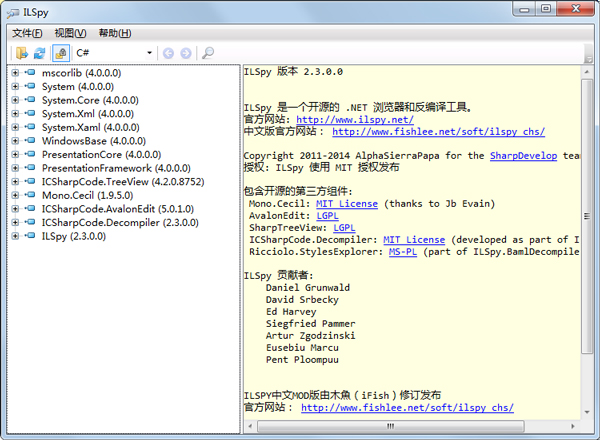Image resolution: width=600 pixels, height=440 pixels.
Task: Select the mscorlib (4.0.0.0) tree item
Action: (82, 73)
